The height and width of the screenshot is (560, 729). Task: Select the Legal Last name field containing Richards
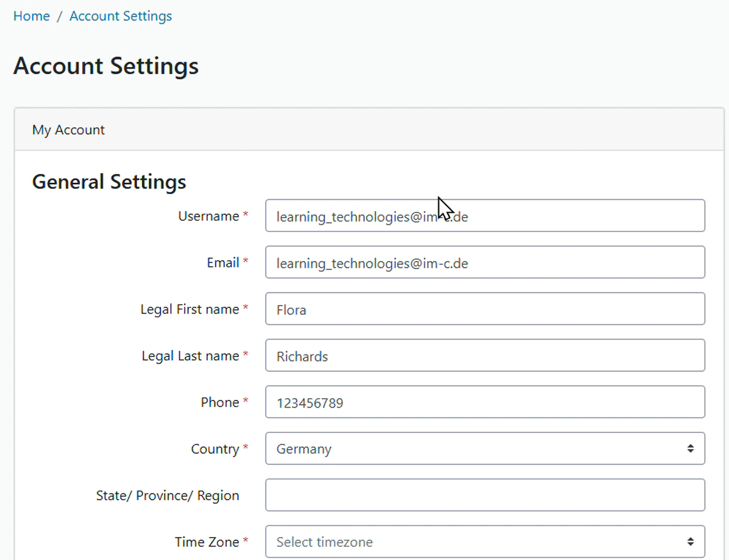click(x=485, y=356)
